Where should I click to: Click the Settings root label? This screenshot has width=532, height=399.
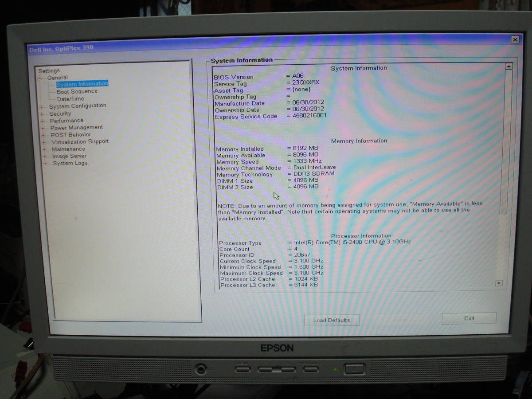tap(49, 71)
